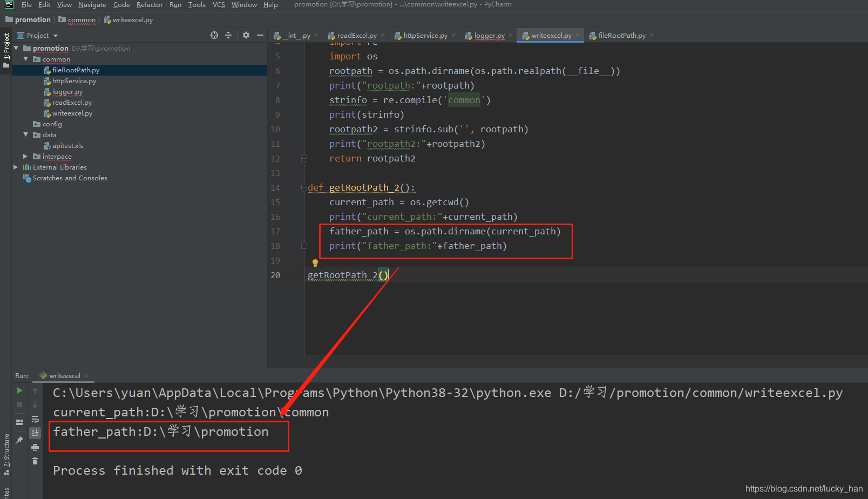This screenshot has width=868, height=499.
Task: Click the Collapse All icon in Project panel
Action: [x=228, y=35]
